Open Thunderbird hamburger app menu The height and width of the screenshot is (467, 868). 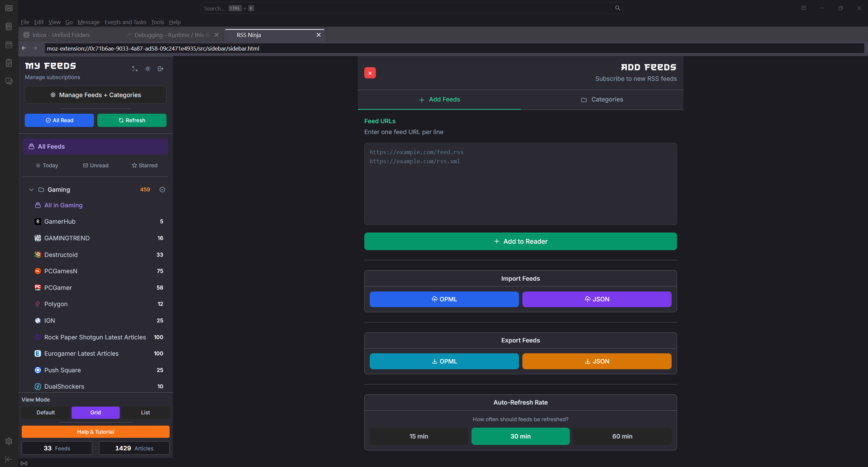click(803, 8)
